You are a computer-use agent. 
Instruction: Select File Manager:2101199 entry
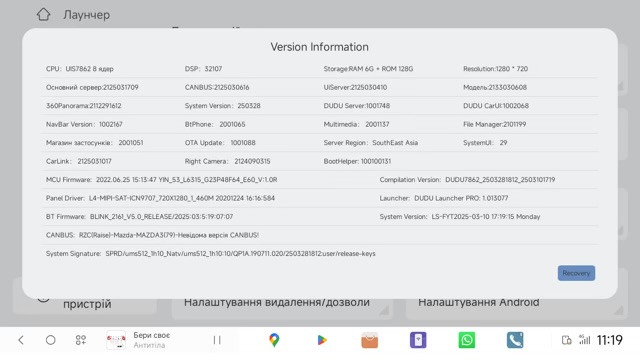click(x=494, y=124)
